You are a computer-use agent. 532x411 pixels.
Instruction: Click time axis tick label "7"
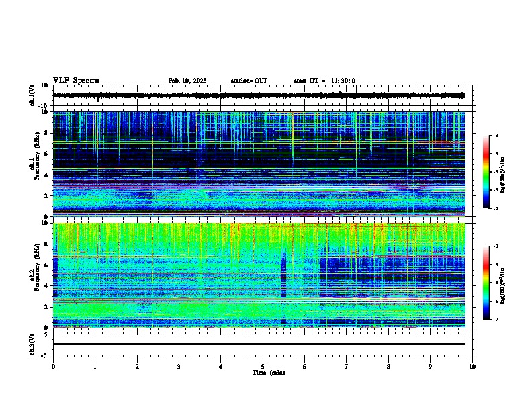pos(347,367)
